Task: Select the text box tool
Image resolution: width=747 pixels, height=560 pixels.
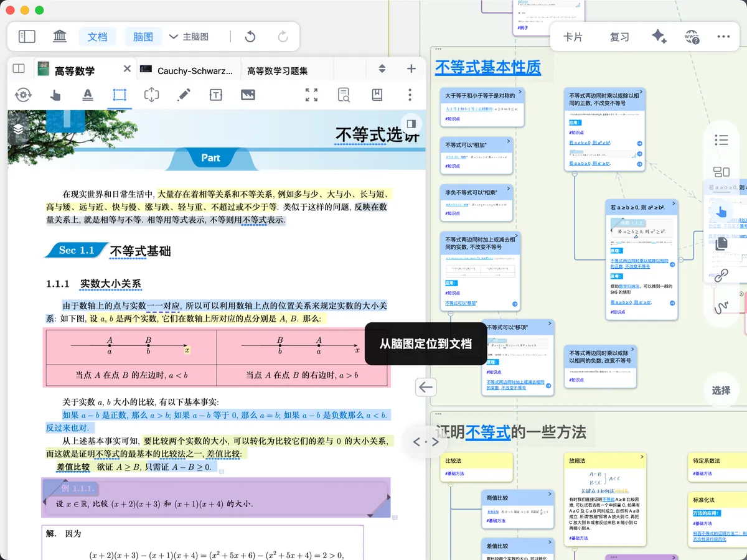Action: click(x=215, y=95)
